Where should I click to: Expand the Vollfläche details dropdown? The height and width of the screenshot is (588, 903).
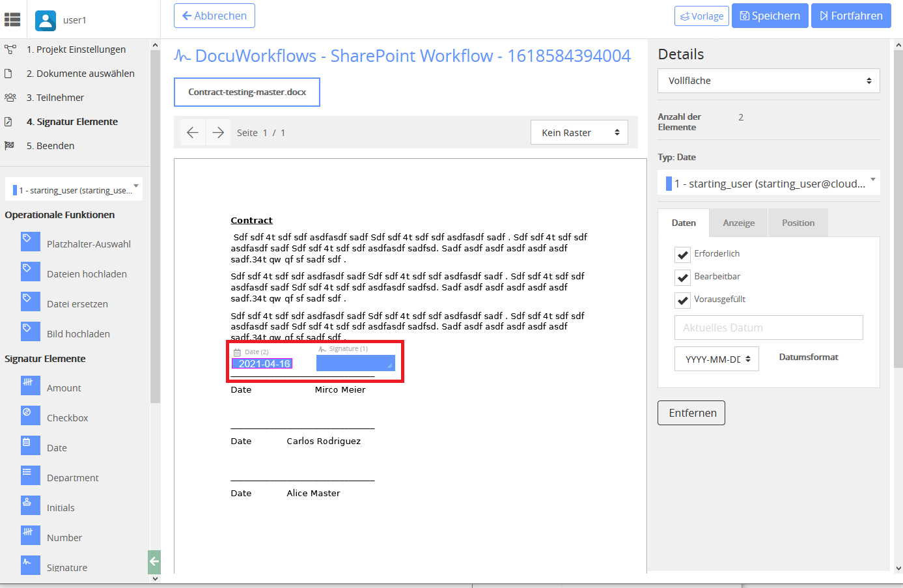(768, 80)
